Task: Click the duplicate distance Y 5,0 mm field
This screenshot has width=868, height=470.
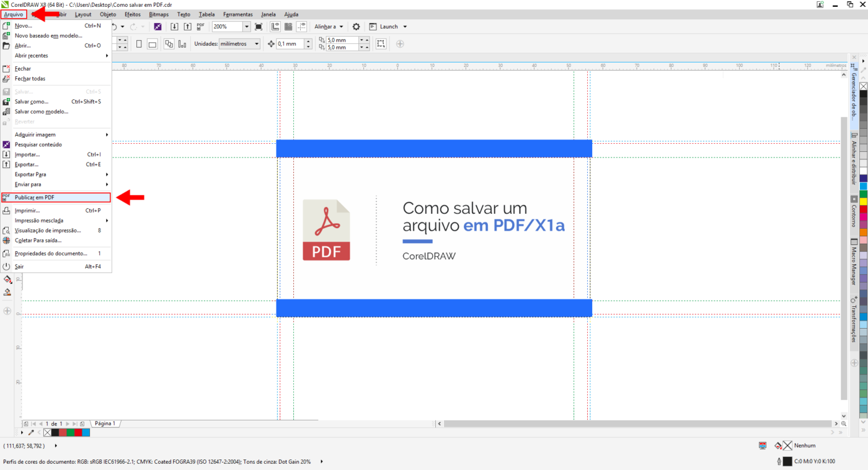Action: pyautogui.click(x=342, y=47)
